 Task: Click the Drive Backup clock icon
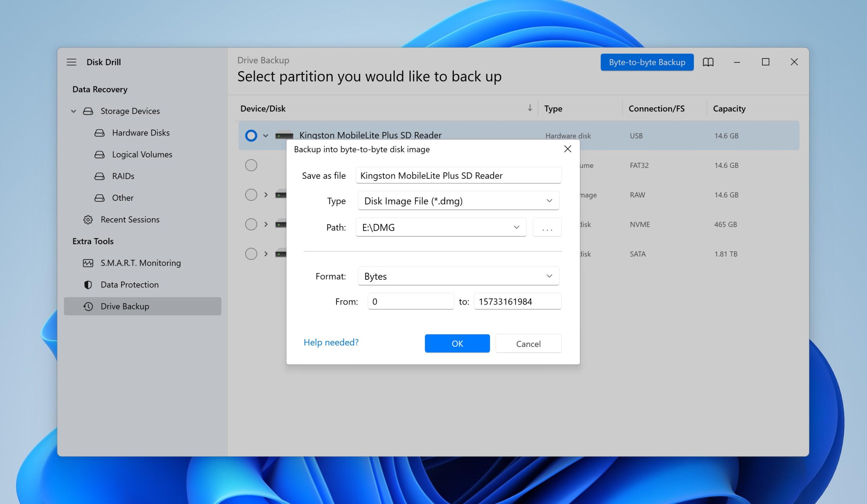coord(88,306)
